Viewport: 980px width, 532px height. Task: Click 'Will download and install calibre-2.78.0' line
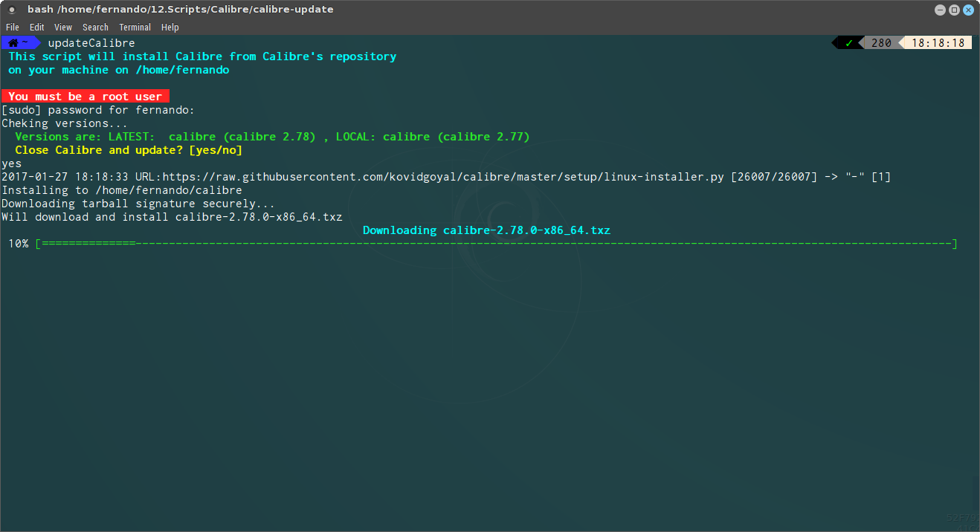point(172,217)
